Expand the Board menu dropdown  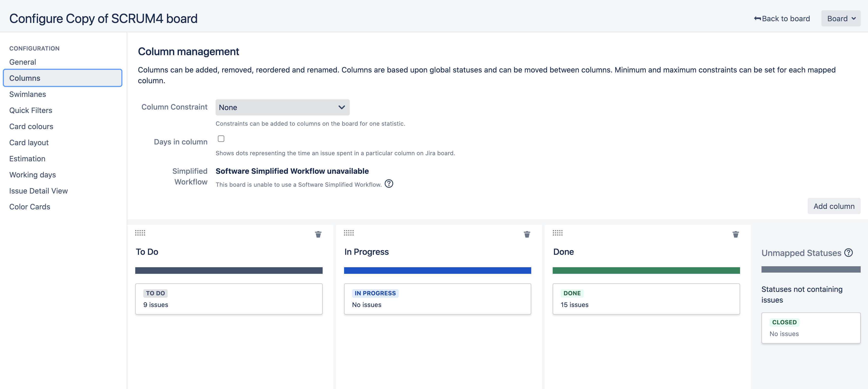point(841,19)
